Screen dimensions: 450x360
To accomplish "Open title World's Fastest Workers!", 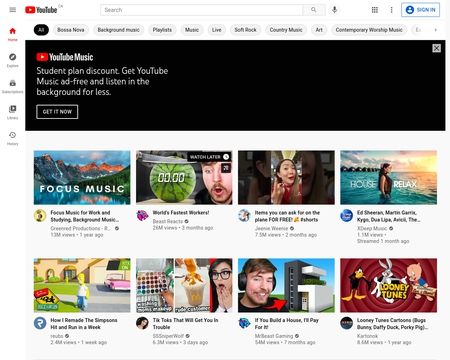I will [181, 212].
